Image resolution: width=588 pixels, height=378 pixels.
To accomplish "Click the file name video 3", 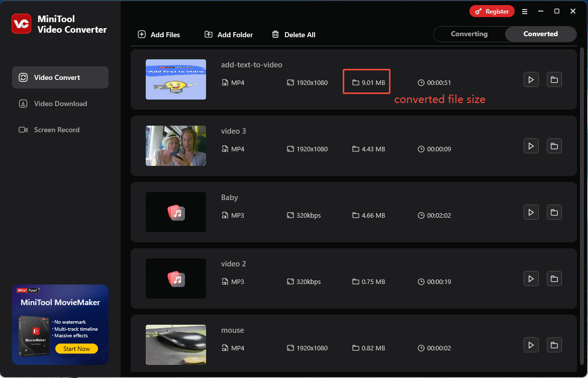I will [x=234, y=131].
